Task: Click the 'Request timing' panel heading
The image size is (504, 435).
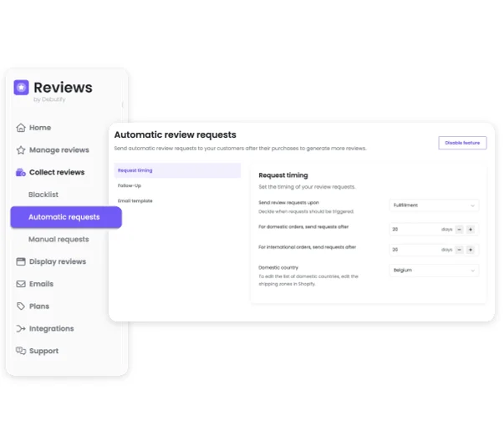Action: pos(283,175)
